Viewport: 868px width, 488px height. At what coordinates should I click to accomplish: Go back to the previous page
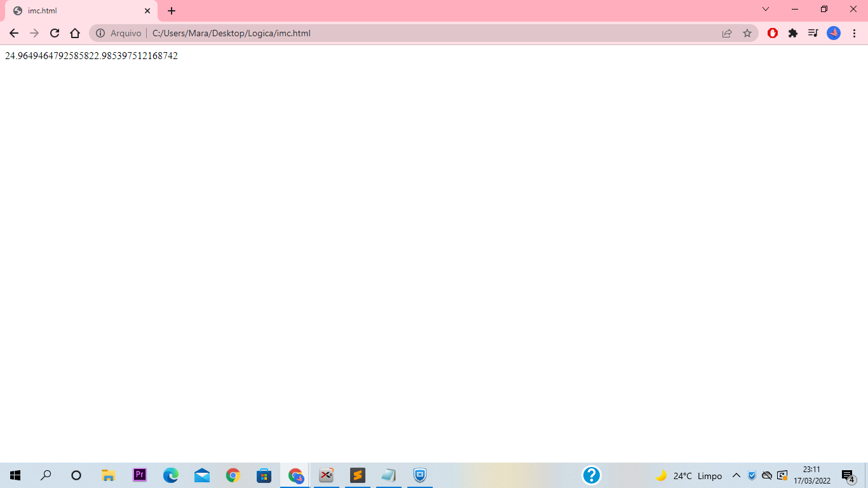(x=14, y=33)
